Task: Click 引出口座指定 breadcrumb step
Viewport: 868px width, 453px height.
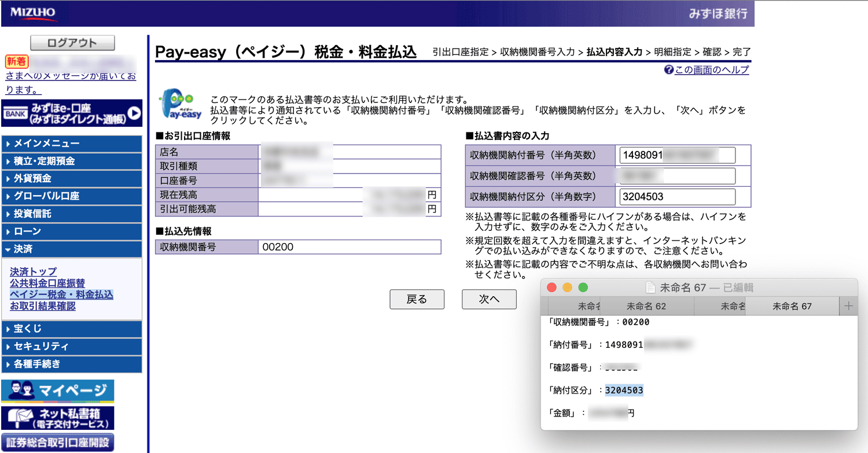Action: coord(461,51)
